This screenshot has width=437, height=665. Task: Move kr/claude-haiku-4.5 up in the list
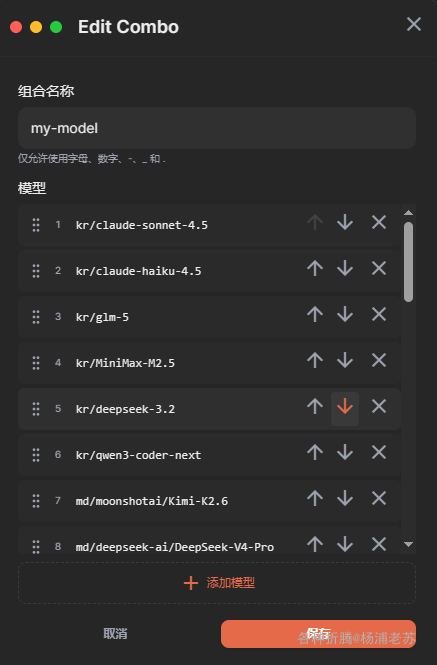(x=315, y=268)
